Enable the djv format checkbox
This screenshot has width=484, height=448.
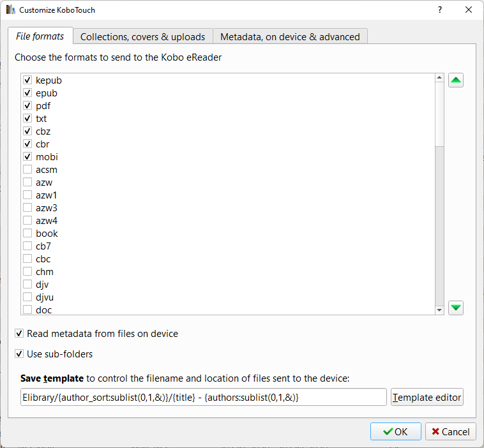27,285
